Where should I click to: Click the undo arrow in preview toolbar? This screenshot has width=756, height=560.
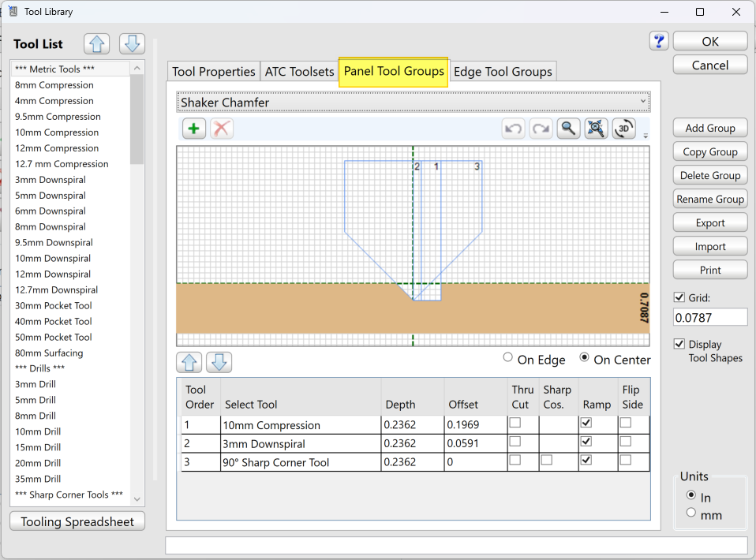[x=514, y=129]
